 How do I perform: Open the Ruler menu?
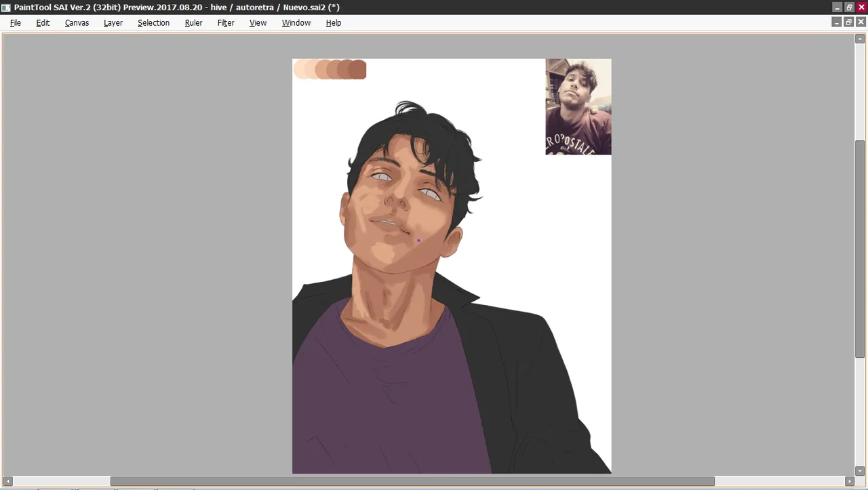click(x=193, y=22)
